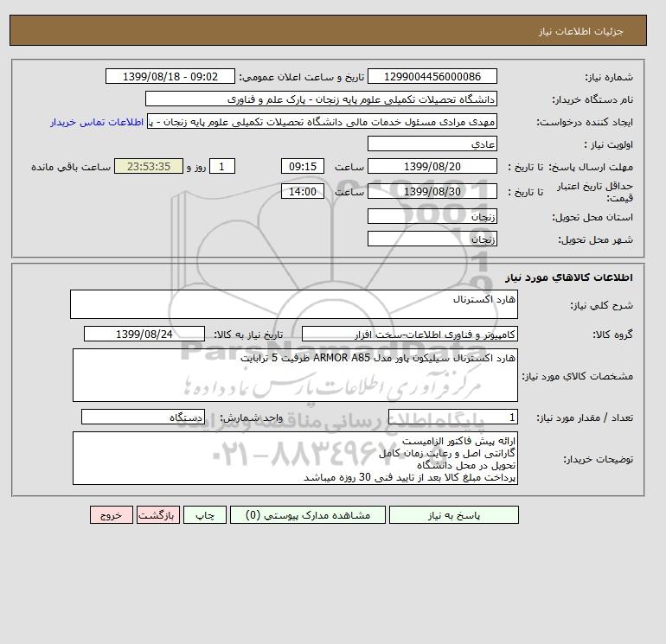Click the unit of measure field دستگاه
666x644 pixels.
pyautogui.click(x=143, y=418)
